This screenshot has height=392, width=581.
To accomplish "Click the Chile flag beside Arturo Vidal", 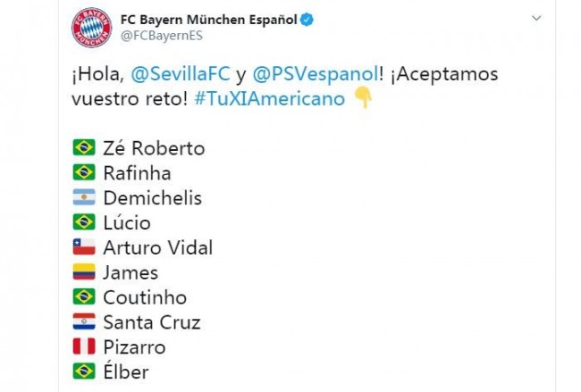I will (x=84, y=246).
